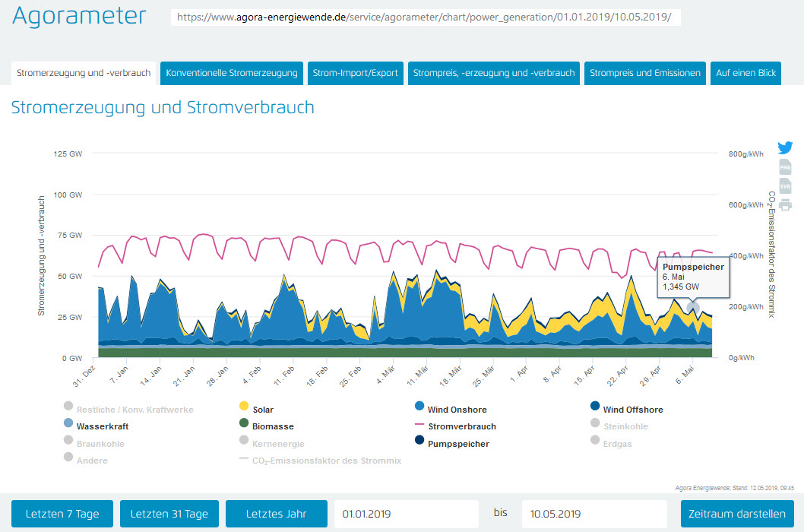
Task: Download the chart as PNG
Action: click(x=785, y=167)
